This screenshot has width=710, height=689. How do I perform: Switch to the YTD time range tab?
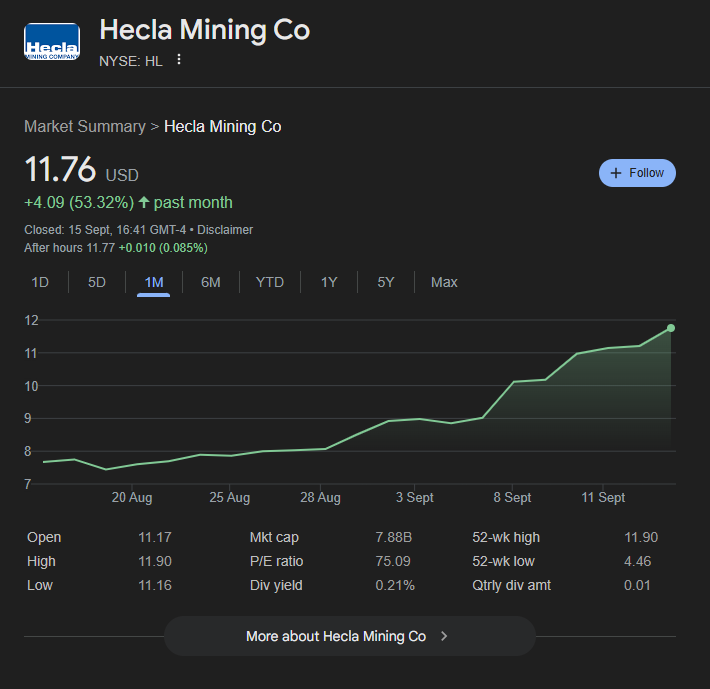(x=270, y=282)
